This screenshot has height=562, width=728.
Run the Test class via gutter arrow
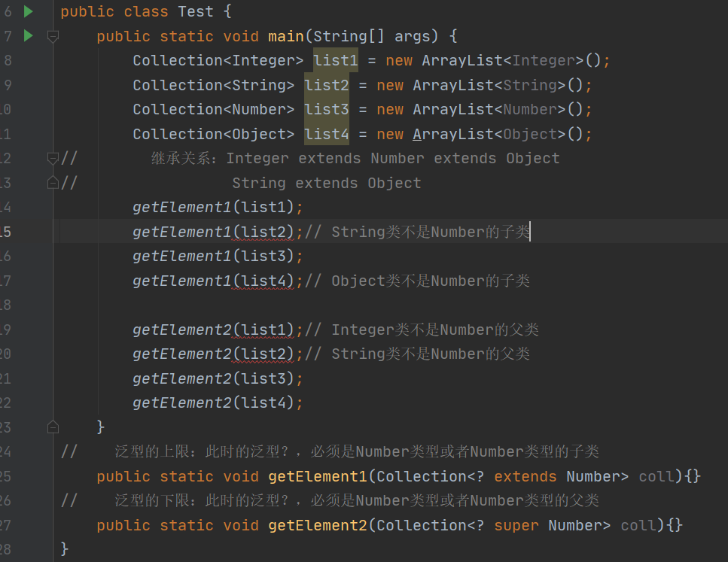pyautogui.click(x=29, y=11)
